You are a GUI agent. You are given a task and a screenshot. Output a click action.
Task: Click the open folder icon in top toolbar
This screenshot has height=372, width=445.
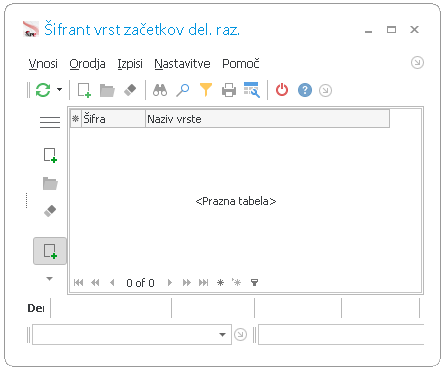107,90
